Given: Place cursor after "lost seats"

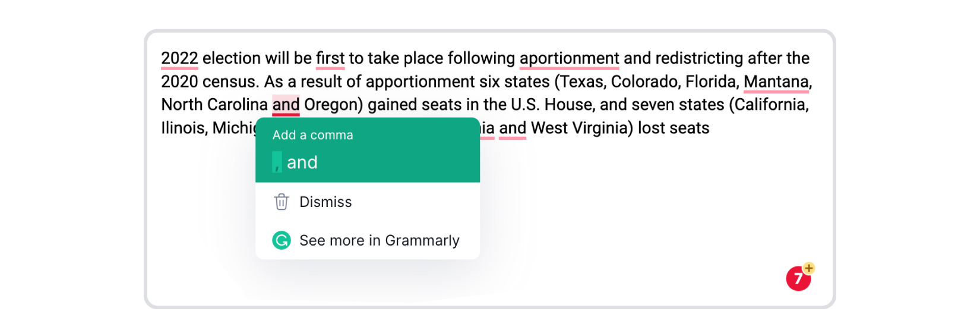Looking at the screenshot, I should (710, 128).
